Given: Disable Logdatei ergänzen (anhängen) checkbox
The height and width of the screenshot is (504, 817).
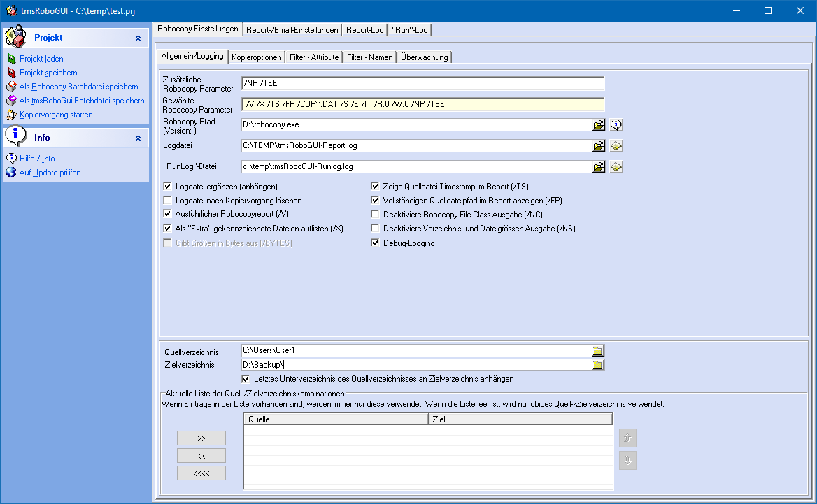Looking at the screenshot, I should (167, 187).
